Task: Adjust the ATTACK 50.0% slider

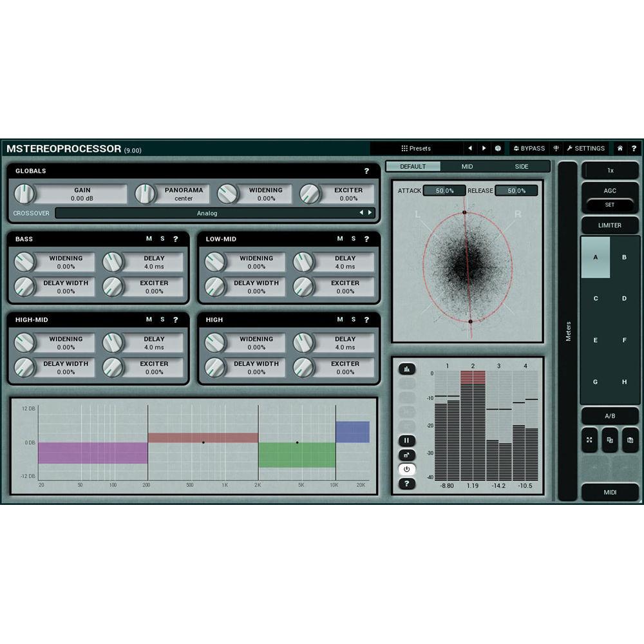Action: coord(444,190)
